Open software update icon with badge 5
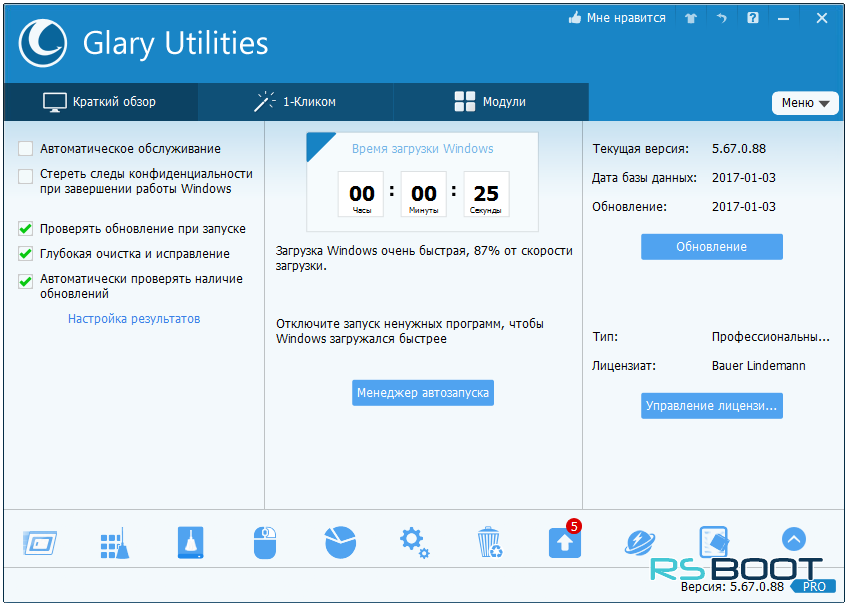The width and height of the screenshot is (848, 606). (x=565, y=540)
